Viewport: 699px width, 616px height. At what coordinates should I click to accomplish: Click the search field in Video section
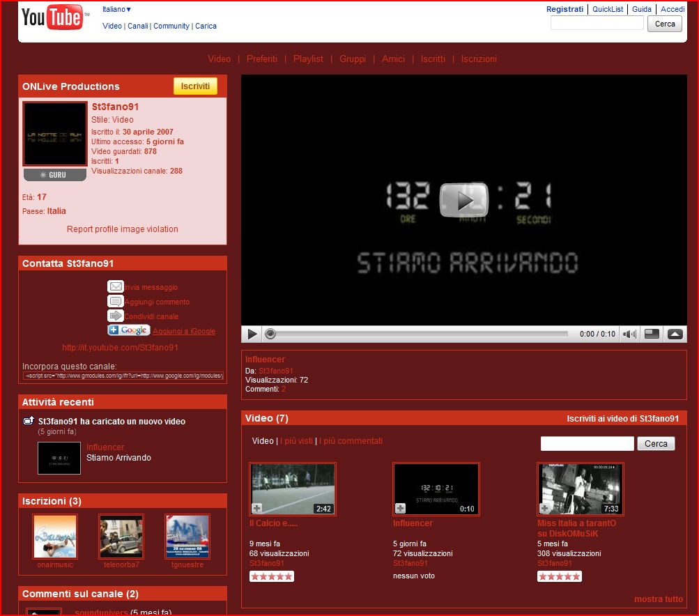tap(587, 444)
